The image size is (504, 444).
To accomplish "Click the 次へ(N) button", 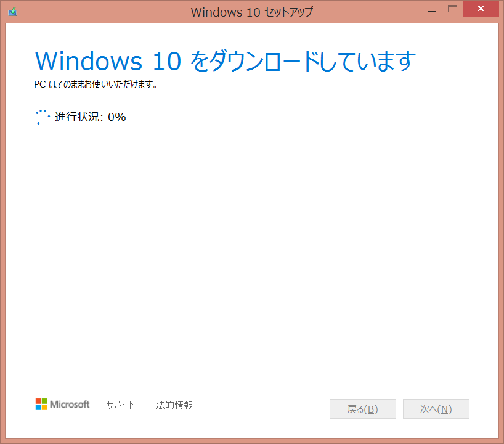I will click(436, 409).
